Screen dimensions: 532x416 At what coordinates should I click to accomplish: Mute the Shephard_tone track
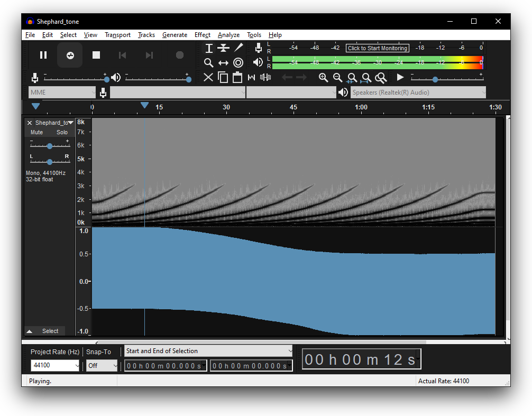36,132
